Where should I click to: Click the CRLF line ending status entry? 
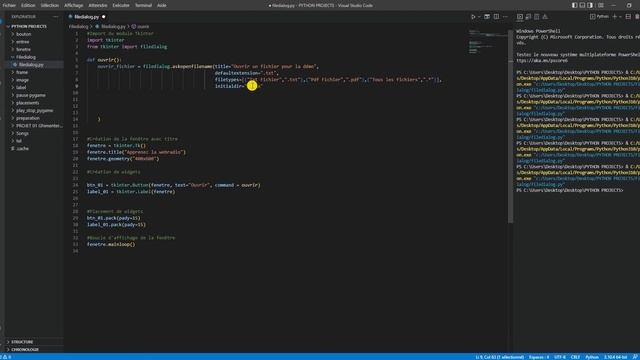[576, 357]
